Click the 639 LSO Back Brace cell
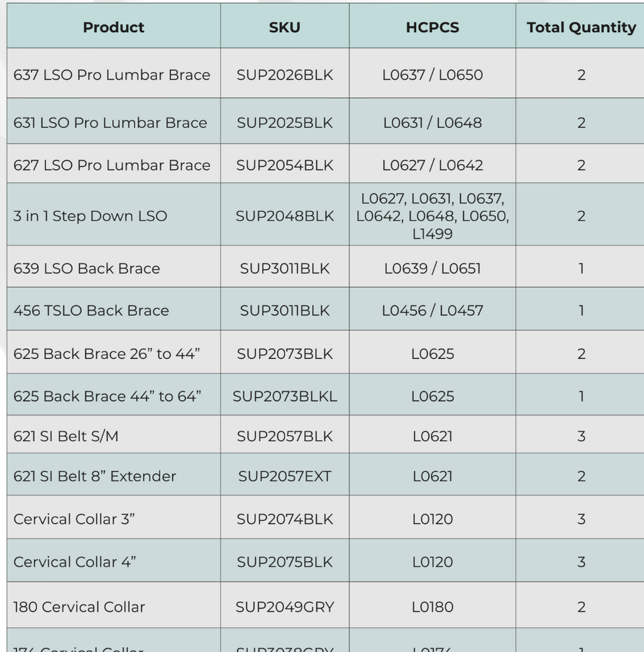 [x=114, y=266]
